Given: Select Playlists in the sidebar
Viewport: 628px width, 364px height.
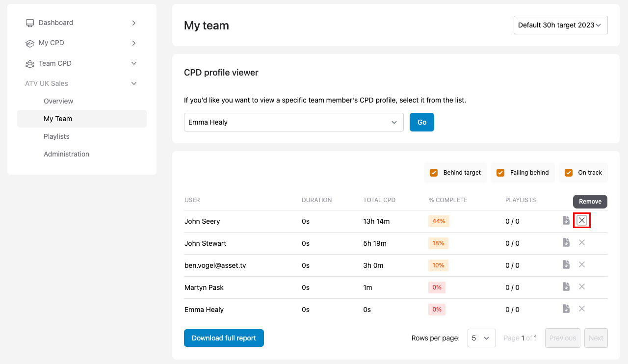Looking at the screenshot, I should click(56, 136).
